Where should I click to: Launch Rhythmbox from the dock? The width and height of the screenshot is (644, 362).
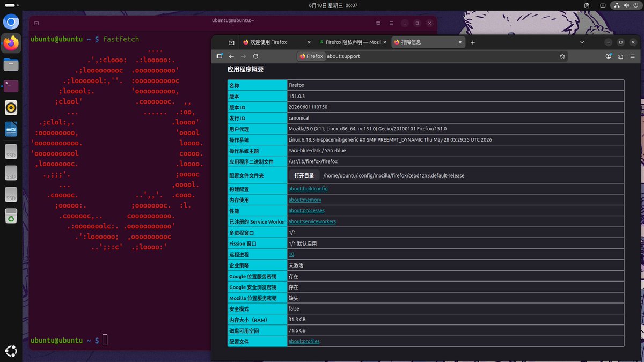click(x=11, y=108)
